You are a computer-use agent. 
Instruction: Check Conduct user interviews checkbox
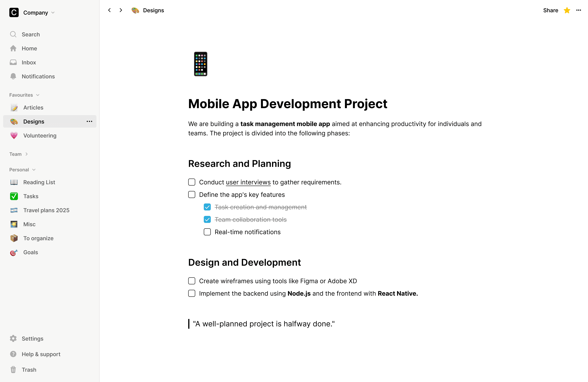tap(192, 182)
